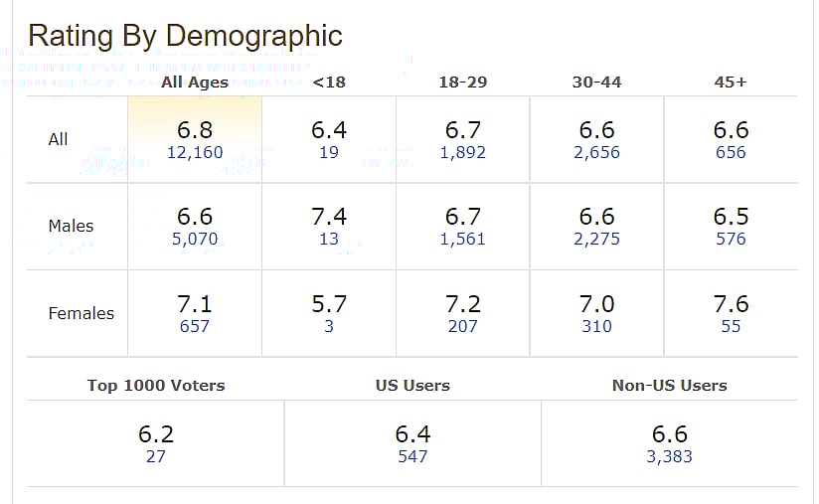Open the 1,892 votes link for ages 18-29

tap(462, 153)
